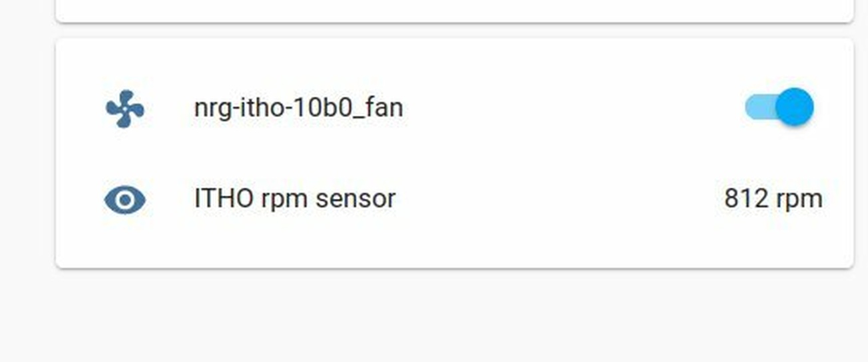Open the ITHO rpm sensor entity details
868x362 pixels.
tap(294, 199)
